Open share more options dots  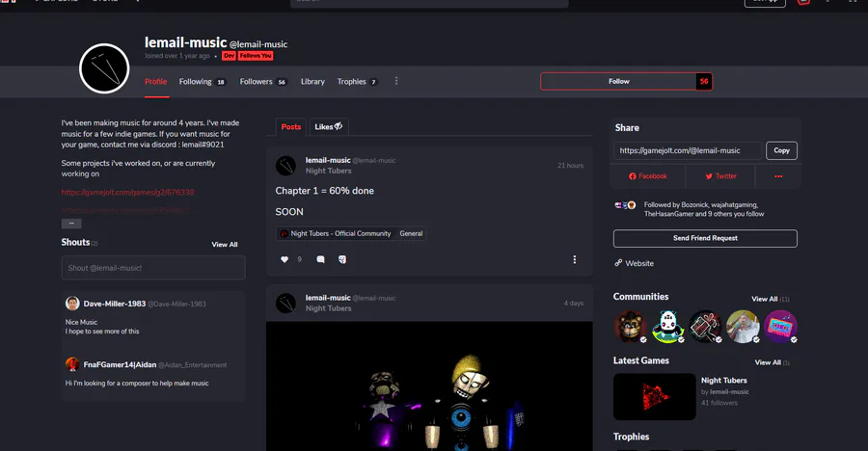(778, 176)
